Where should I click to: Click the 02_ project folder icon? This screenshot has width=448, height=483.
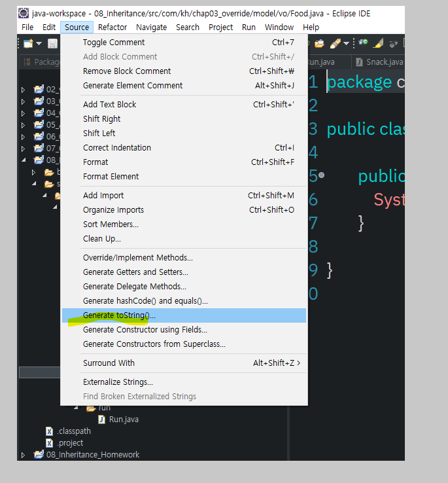(39, 89)
